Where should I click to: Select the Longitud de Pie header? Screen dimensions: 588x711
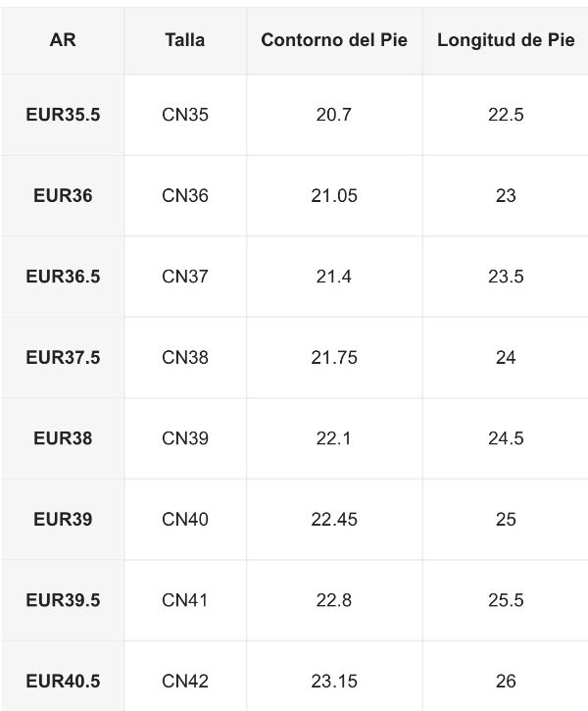coord(506,40)
